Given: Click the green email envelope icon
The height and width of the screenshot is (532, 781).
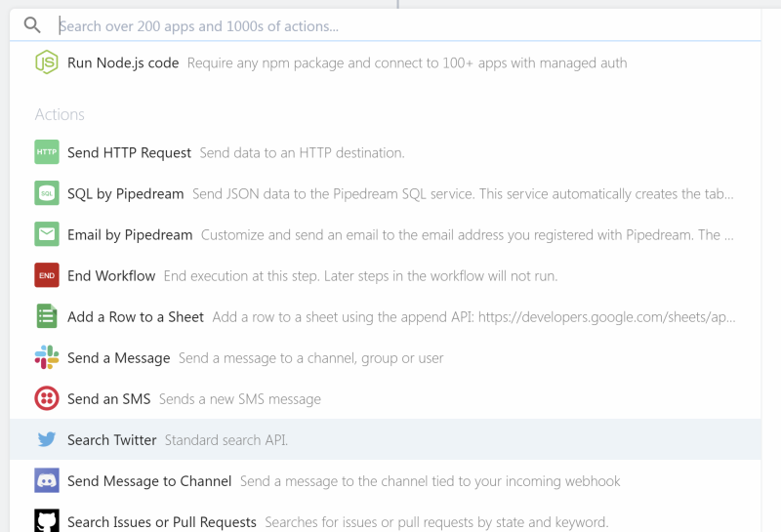Looking at the screenshot, I should coord(47,234).
